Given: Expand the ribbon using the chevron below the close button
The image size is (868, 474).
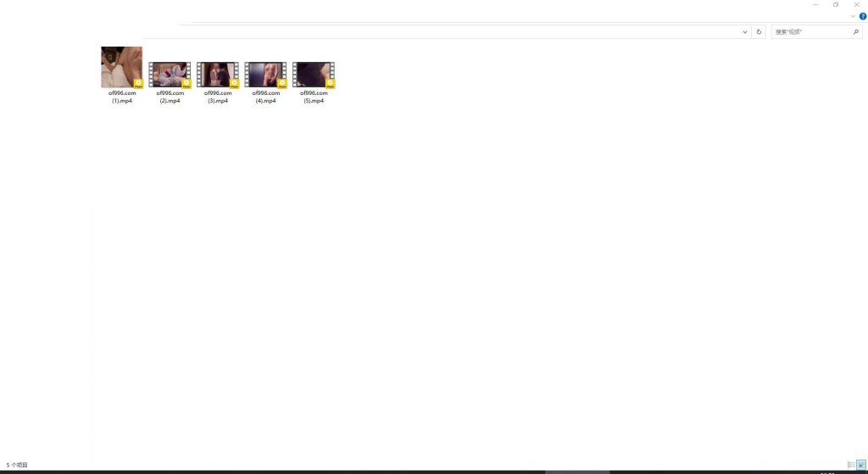Looking at the screenshot, I should point(853,16).
